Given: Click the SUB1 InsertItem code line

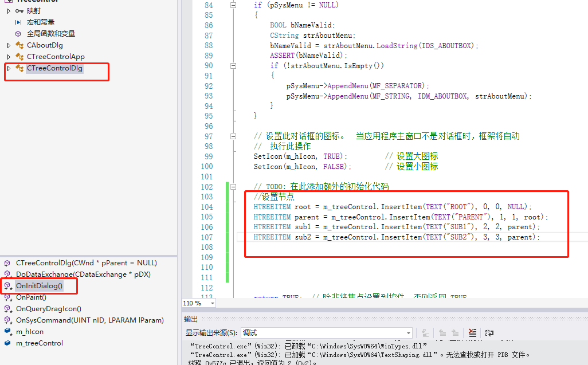Looking at the screenshot, I should (397, 227).
